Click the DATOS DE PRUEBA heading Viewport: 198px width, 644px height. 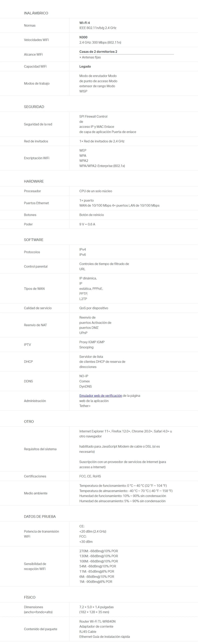point(40,516)
